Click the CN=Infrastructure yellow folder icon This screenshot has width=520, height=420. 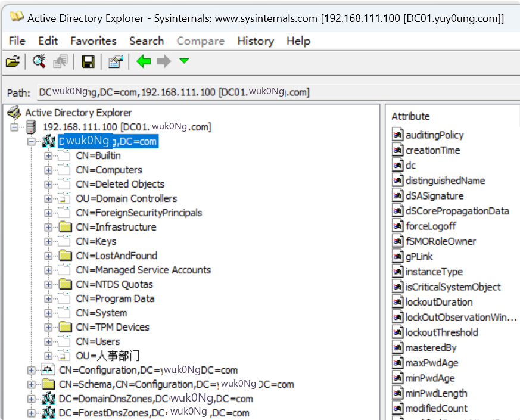tap(66, 227)
